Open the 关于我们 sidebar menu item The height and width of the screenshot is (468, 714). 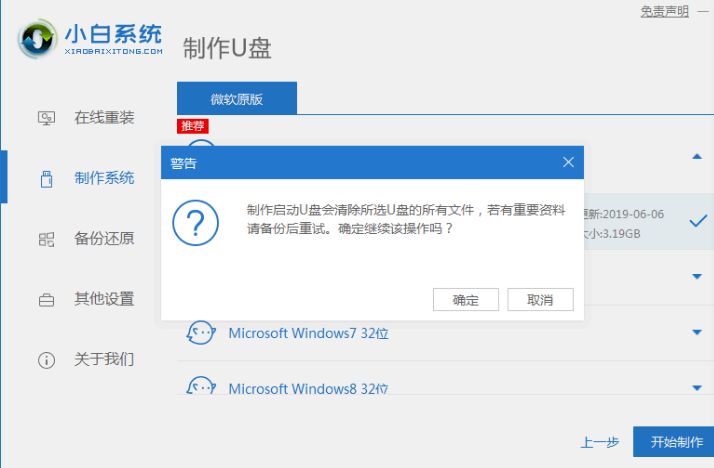coord(104,359)
